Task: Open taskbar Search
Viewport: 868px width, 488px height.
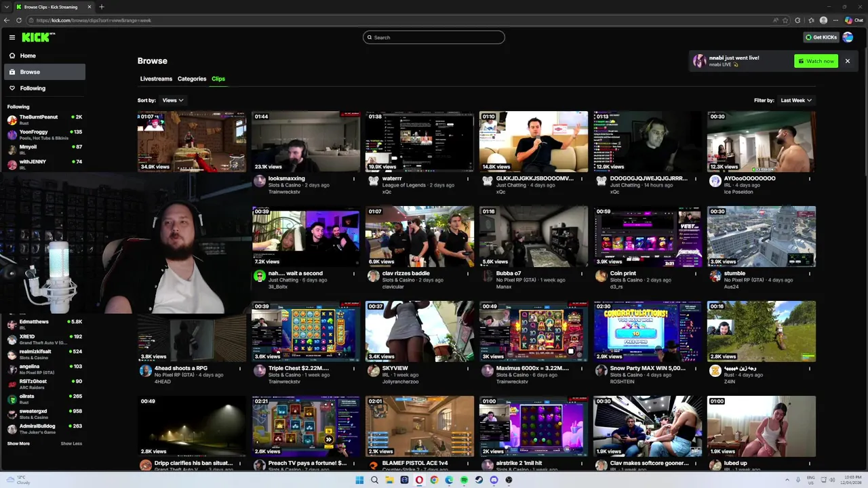Action: click(374, 480)
